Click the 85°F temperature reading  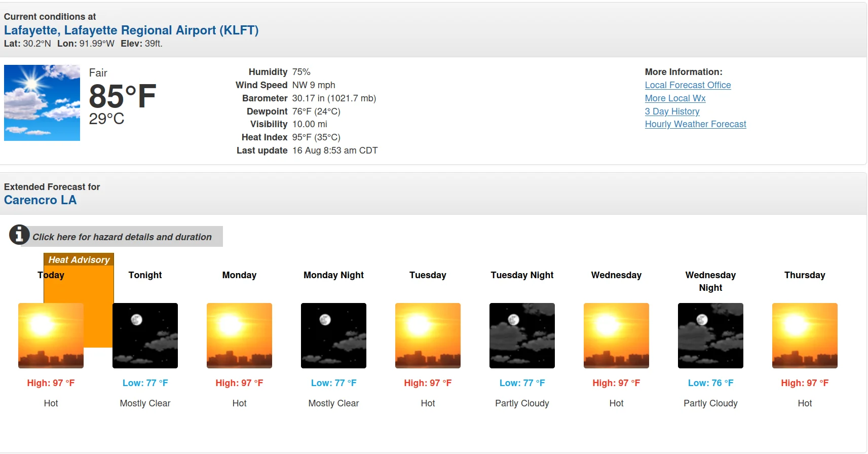tap(123, 96)
